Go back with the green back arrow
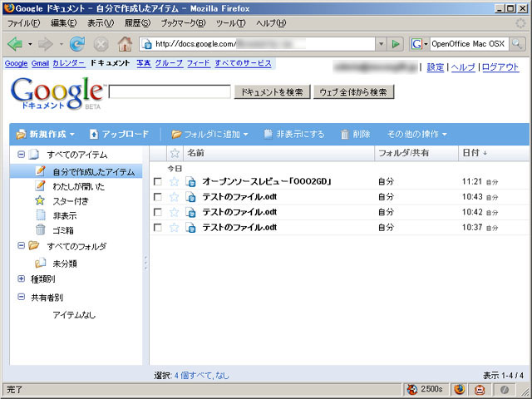Viewport: 532px width, 399px height. pos(15,44)
